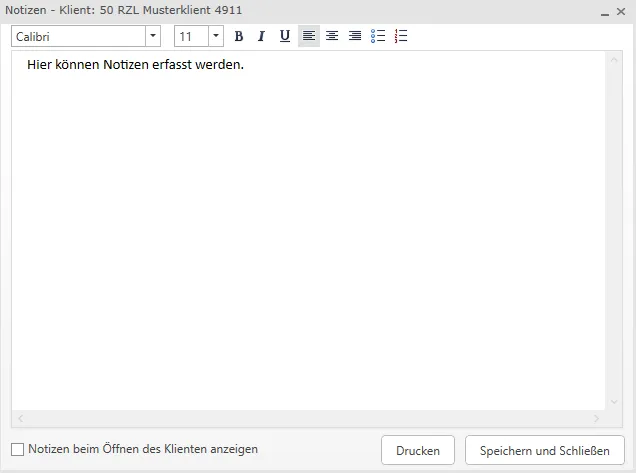Image resolution: width=636 pixels, height=473 pixels.
Task: Toggle bold formatting
Action: (x=239, y=36)
